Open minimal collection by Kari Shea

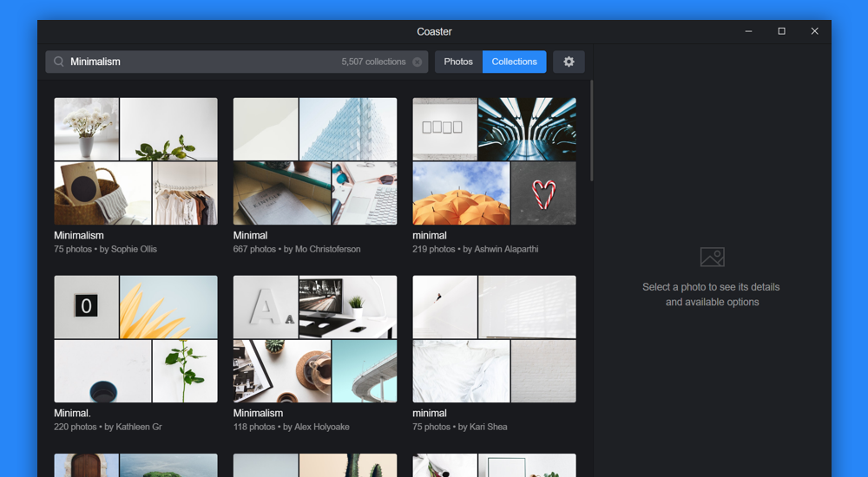495,338
